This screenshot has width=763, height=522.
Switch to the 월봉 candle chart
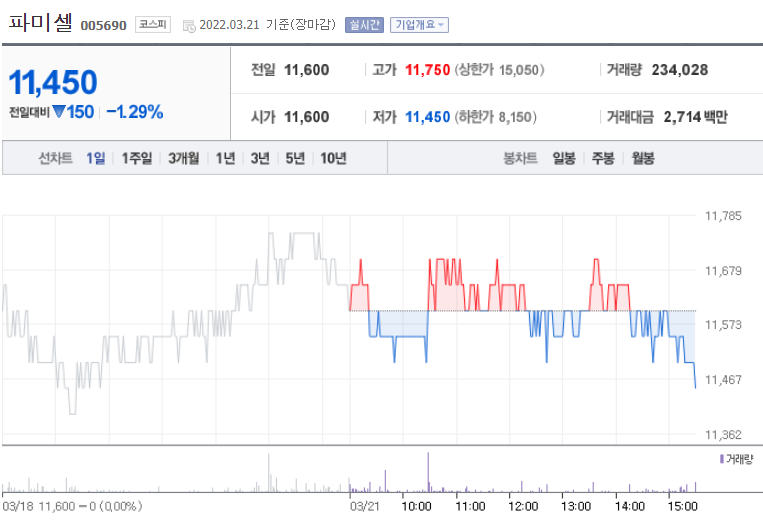pyautogui.click(x=643, y=158)
